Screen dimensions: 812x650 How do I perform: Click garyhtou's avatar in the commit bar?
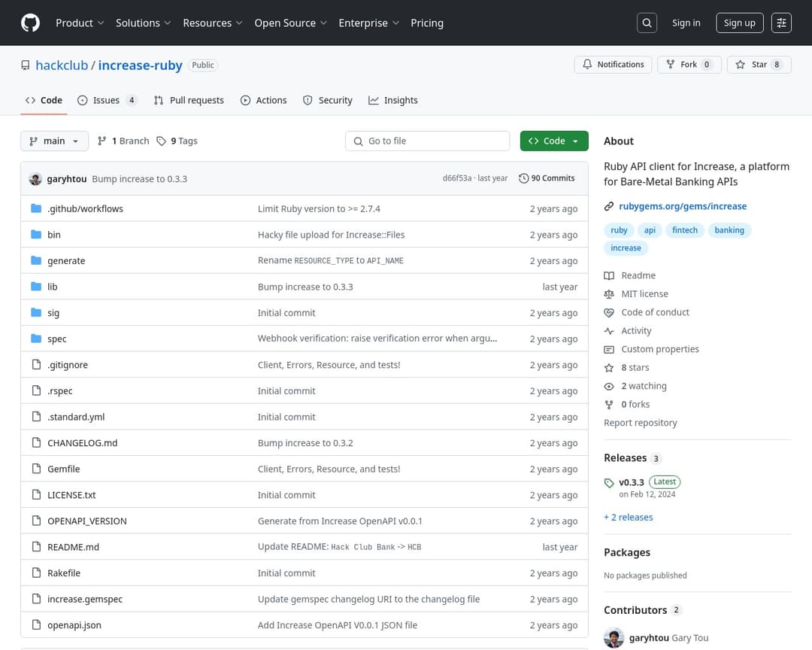35,179
